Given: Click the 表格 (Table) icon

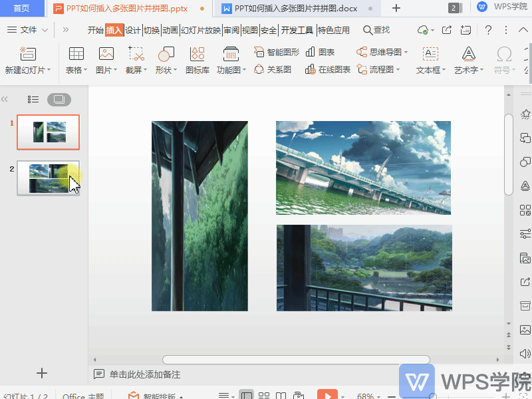Looking at the screenshot, I should [76, 55].
